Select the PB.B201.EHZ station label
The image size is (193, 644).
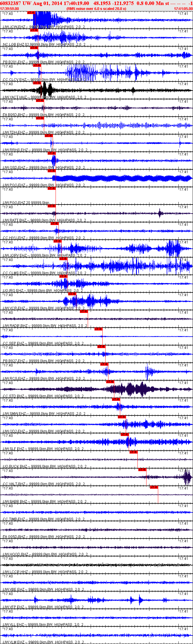click(44, 62)
